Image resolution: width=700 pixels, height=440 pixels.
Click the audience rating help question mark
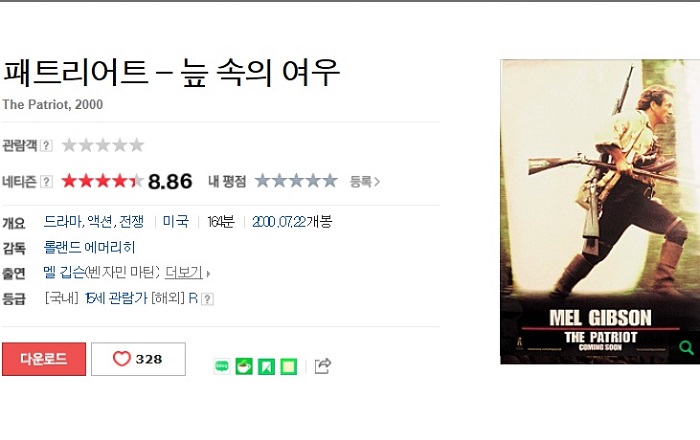click(46, 145)
